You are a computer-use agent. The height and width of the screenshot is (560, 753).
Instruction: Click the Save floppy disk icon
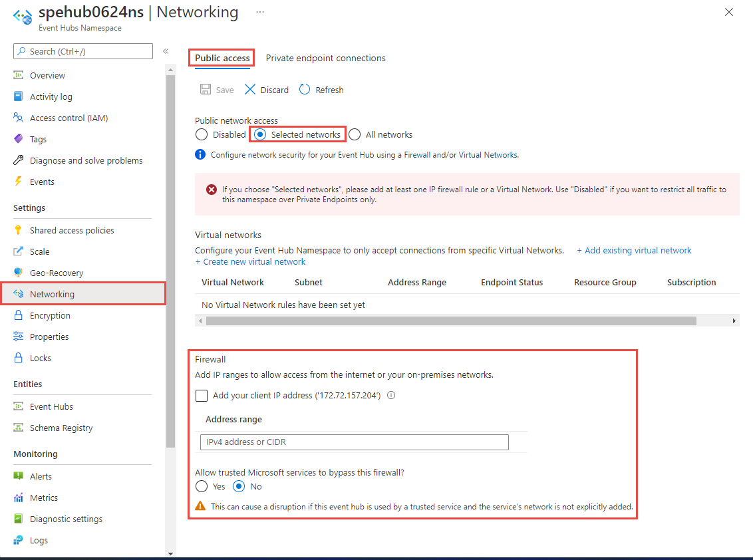click(206, 89)
